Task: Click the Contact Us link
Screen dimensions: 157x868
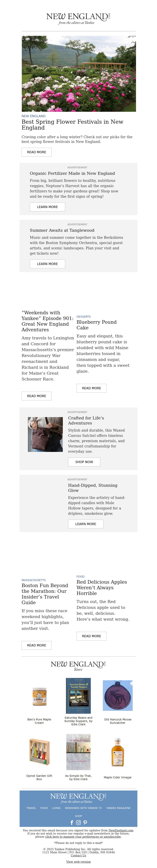Action: point(78,855)
